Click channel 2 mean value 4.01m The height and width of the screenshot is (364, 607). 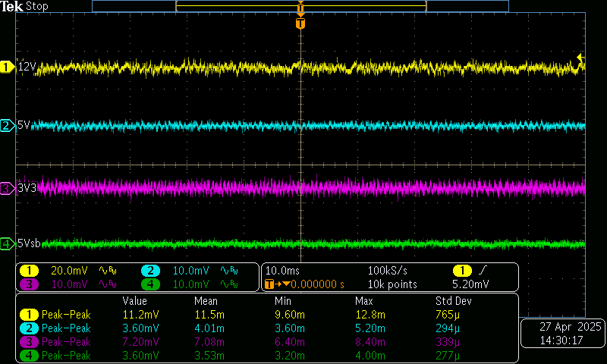[209, 328]
